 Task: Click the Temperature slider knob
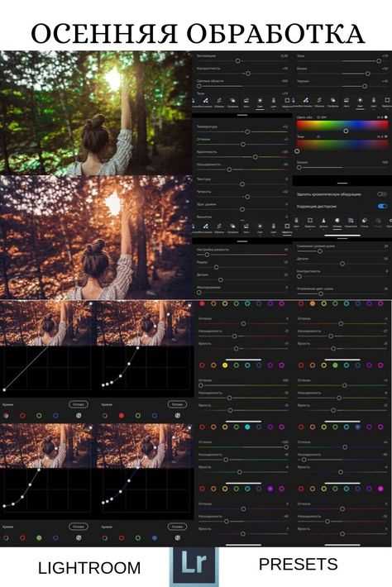click(x=247, y=131)
